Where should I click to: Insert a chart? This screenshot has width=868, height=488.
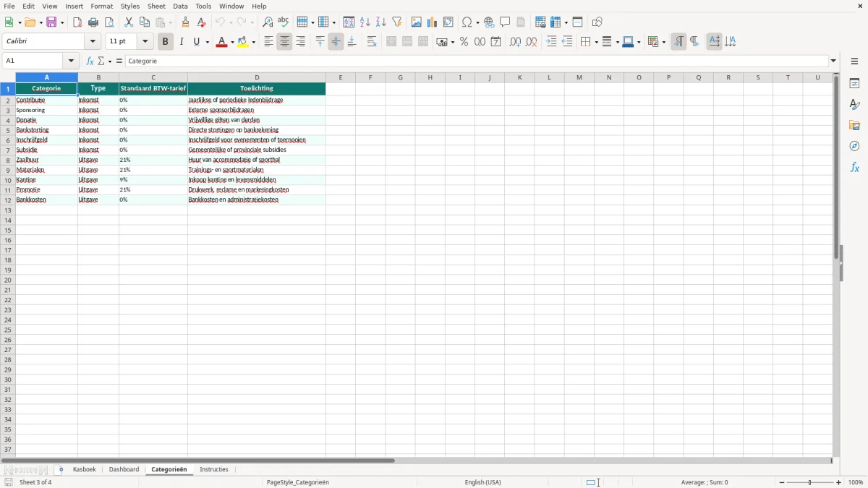(x=433, y=22)
